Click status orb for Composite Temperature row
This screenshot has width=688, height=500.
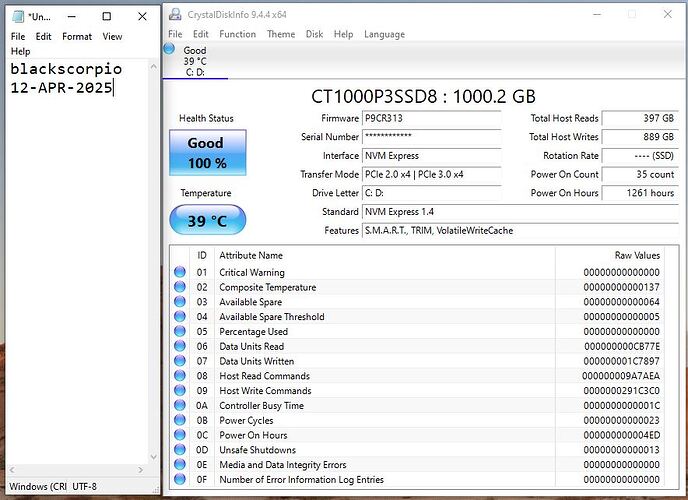point(180,287)
